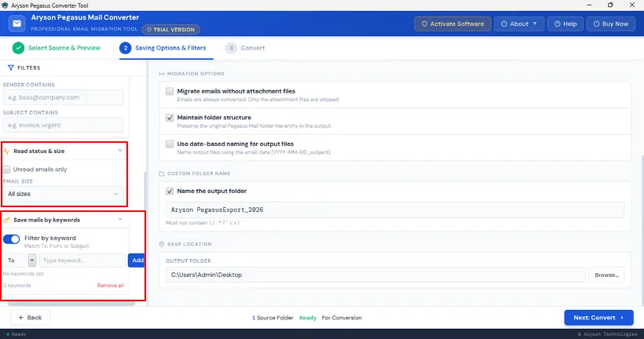Viewport: 644px width, 339px height.
Task: Click the 0 keywords counter text
Action: point(16,285)
